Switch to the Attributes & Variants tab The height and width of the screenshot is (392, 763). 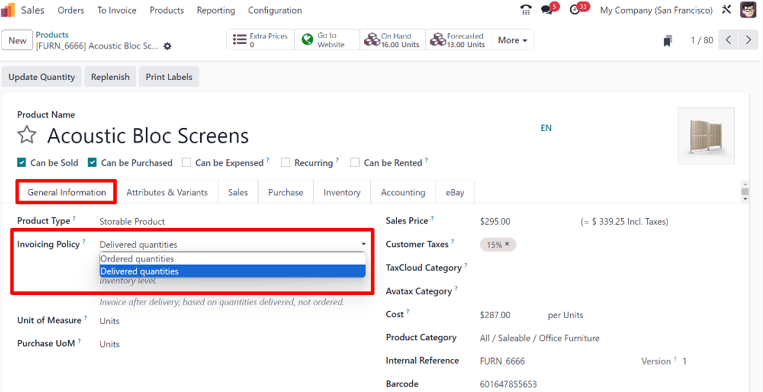[x=167, y=192]
